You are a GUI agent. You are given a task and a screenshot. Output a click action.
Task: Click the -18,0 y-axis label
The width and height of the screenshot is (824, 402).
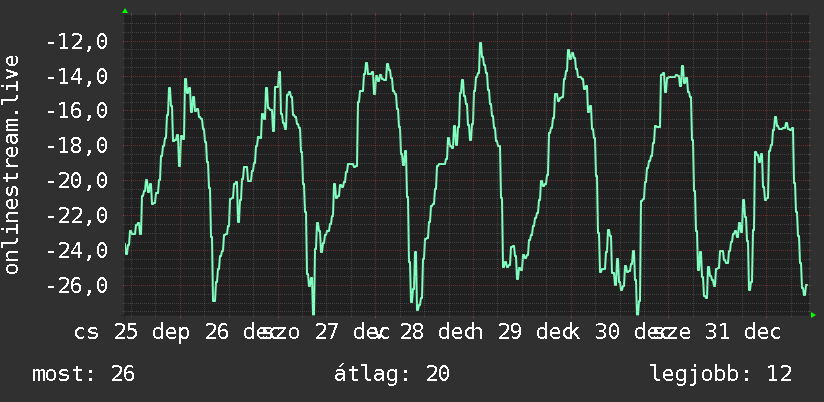tap(77, 146)
